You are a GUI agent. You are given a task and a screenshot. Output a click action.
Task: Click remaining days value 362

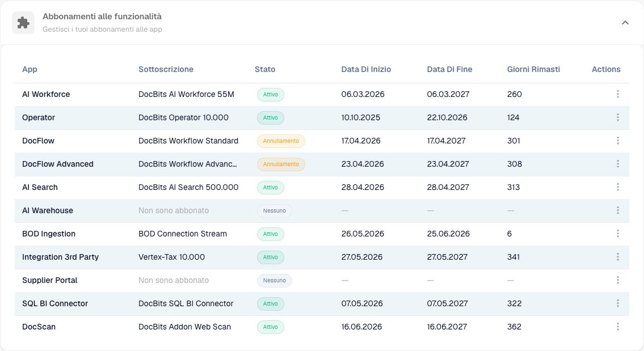[x=514, y=327]
